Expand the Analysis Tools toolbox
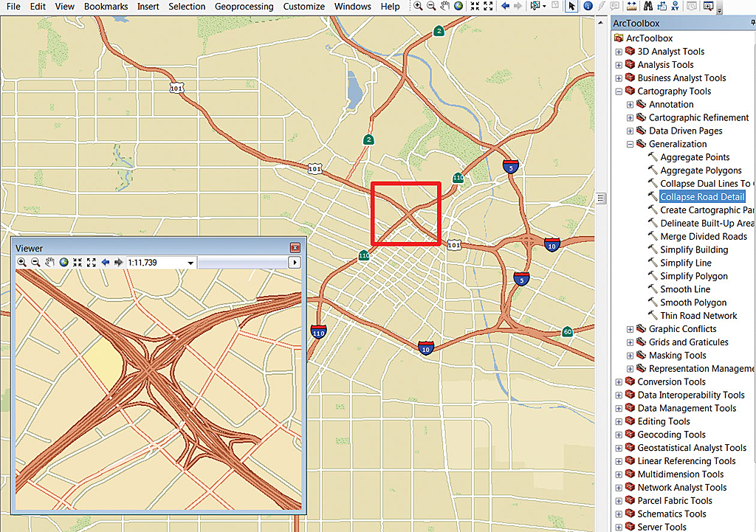 pos(619,65)
